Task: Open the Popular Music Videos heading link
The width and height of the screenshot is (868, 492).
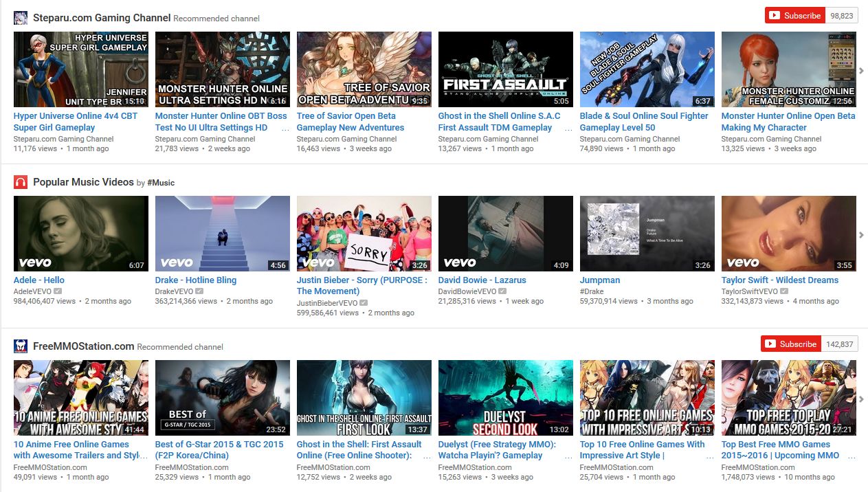Action: 83,182
